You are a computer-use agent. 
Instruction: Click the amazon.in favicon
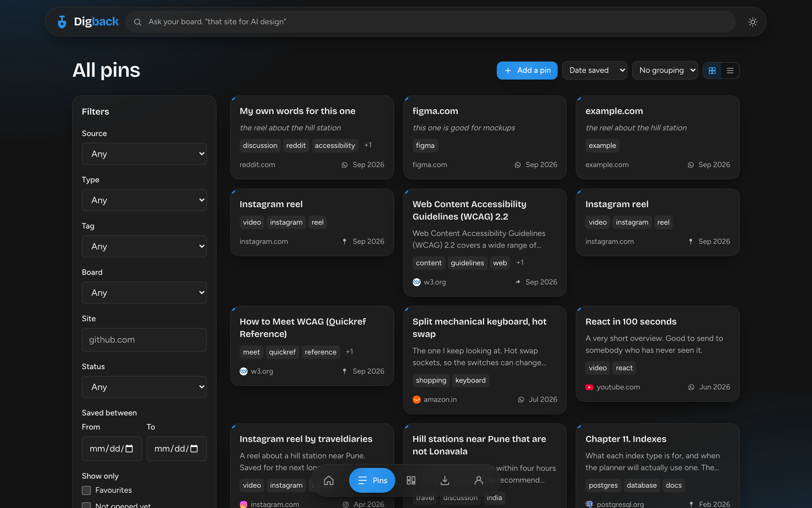click(x=416, y=399)
